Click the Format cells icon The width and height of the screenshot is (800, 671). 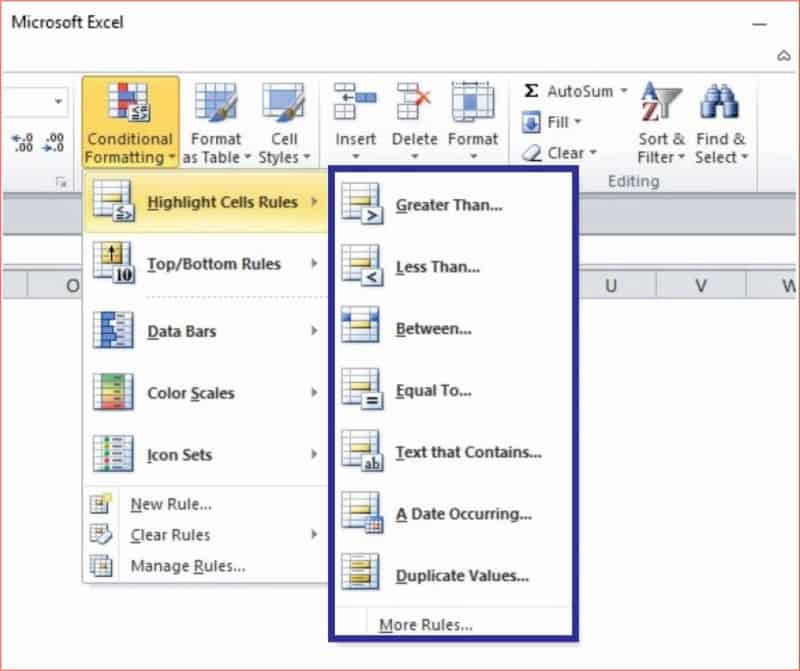coord(473,102)
